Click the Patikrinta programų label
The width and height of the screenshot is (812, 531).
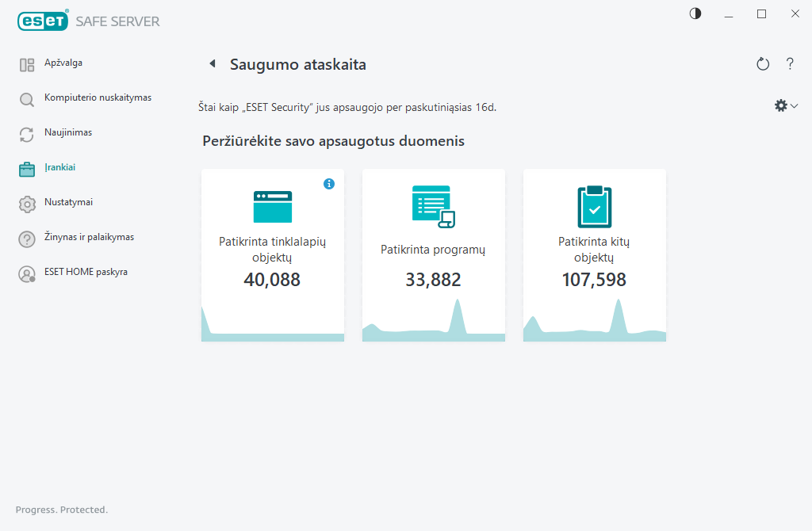click(433, 250)
